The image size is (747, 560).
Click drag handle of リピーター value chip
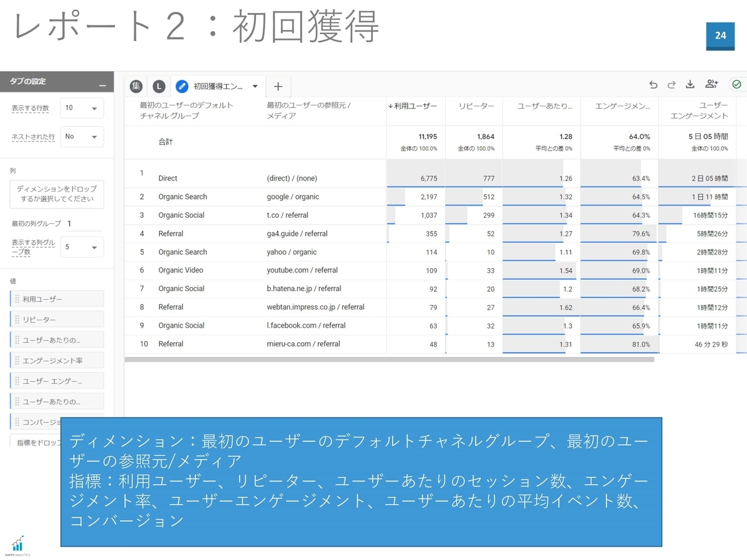[x=17, y=320]
